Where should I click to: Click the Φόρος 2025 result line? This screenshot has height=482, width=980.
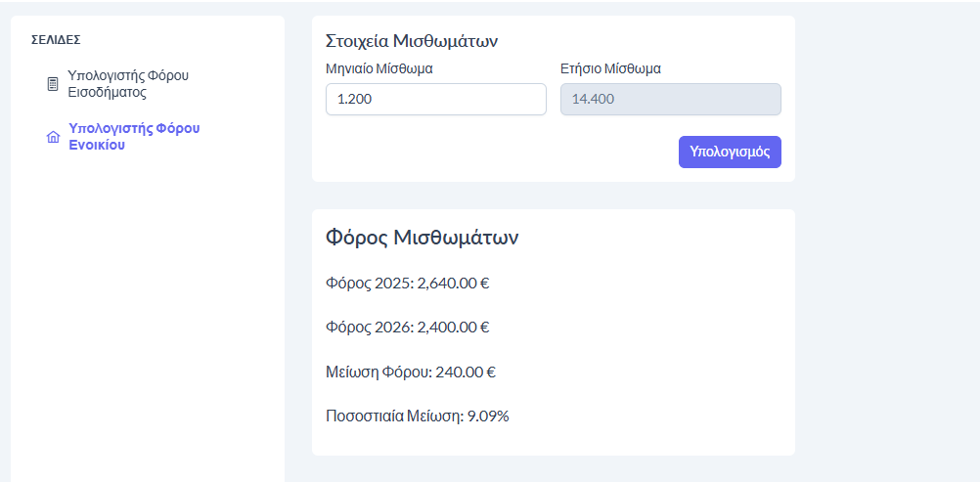tap(407, 284)
